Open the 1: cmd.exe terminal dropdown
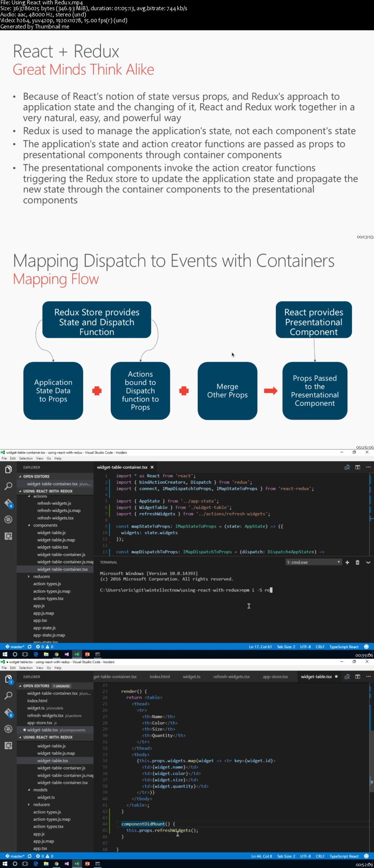The width and height of the screenshot is (374, 868). click(314, 562)
